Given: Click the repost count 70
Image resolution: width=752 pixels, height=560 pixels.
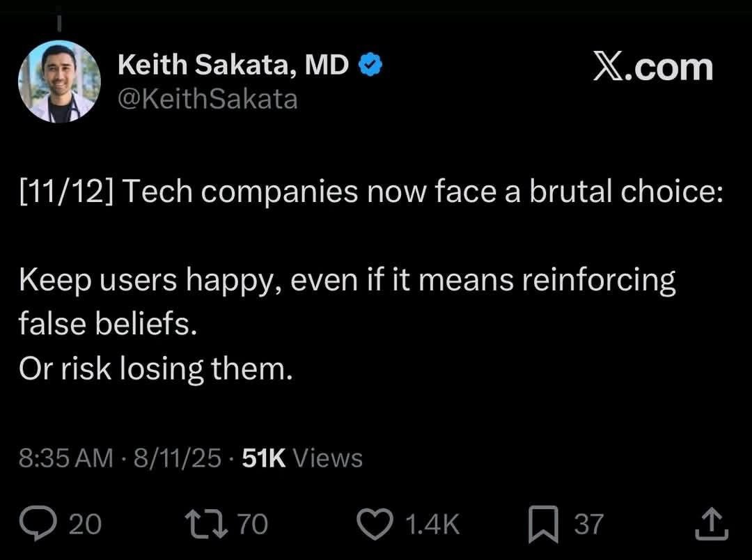Looking at the screenshot, I should point(253,524).
